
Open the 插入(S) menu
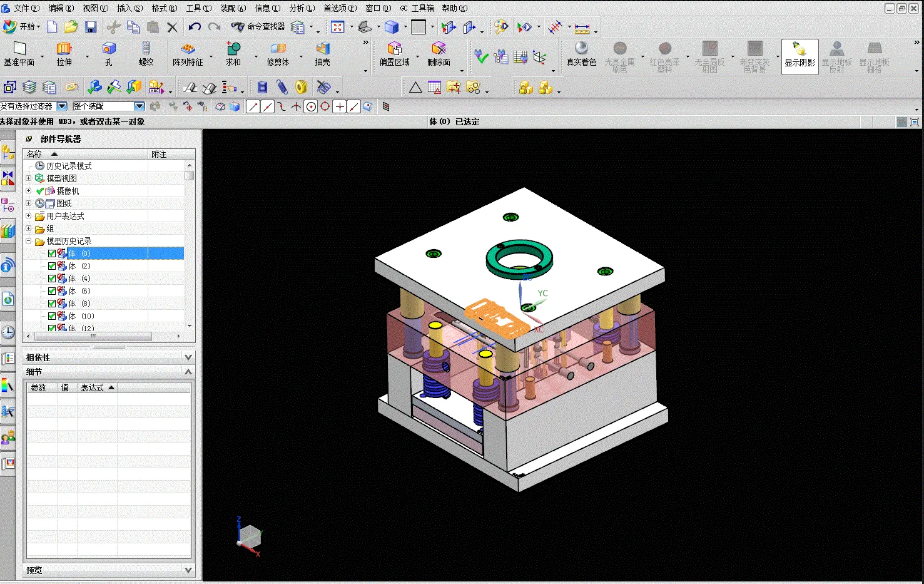129,8
